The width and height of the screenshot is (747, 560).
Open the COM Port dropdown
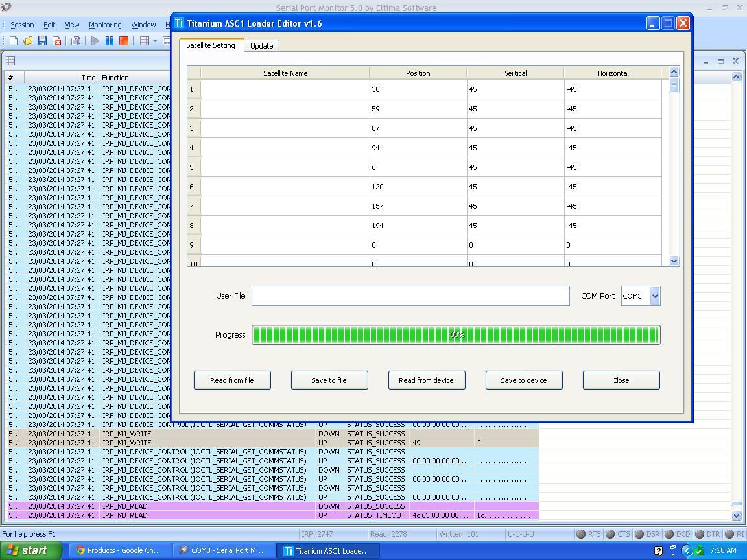tap(655, 296)
